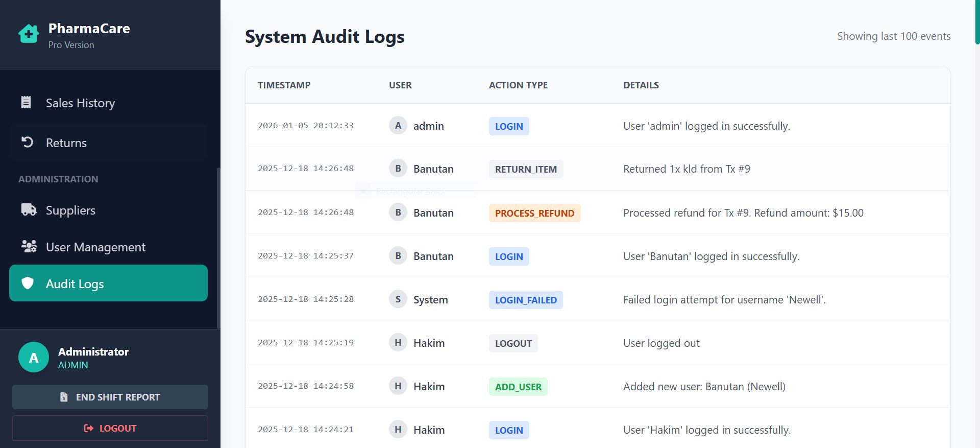Generate the End Shift Report
The width and height of the screenshot is (980, 448).
tap(110, 397)
